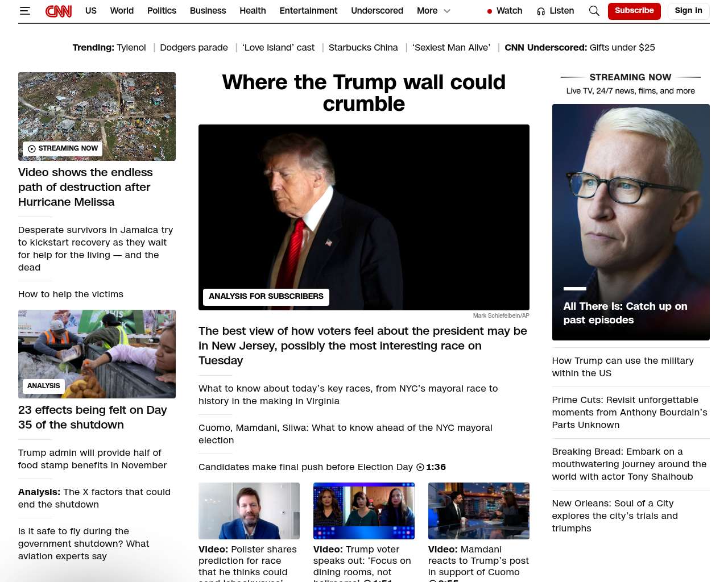This screenshot has width=728, height=582.
Task: Click the headphones Listen icon
Action: 541,11
